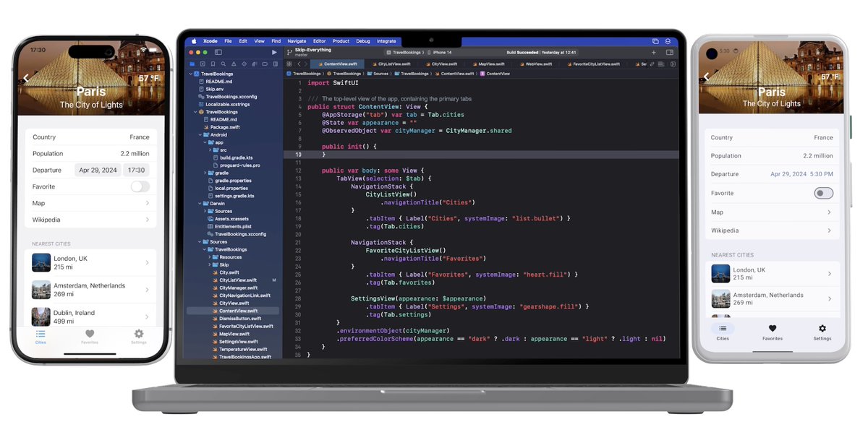This screenshot has width=868, height=427.
Task: Open the Navigate menu in the menu bar
Action: click(x=297, y=41)
